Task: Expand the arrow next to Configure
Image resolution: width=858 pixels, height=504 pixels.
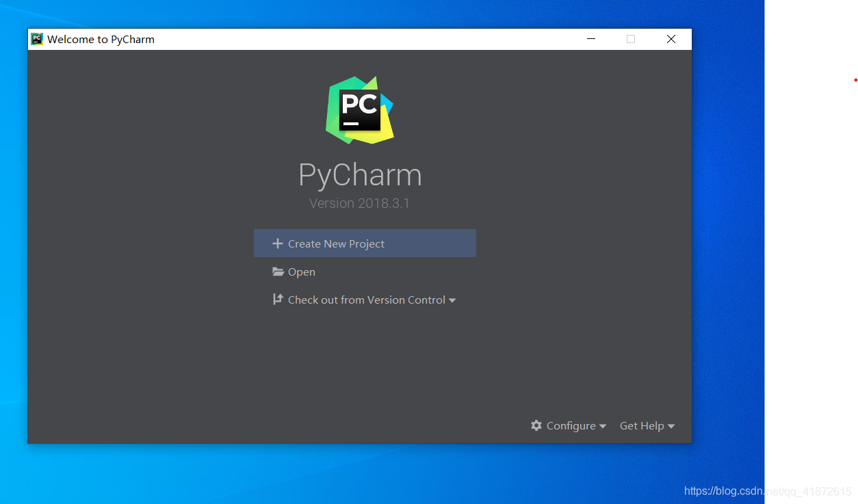Action: click(603, 426)
